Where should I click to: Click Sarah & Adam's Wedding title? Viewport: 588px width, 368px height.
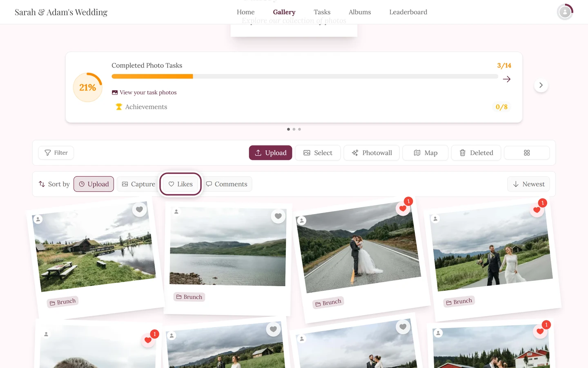tap(61, 12)
